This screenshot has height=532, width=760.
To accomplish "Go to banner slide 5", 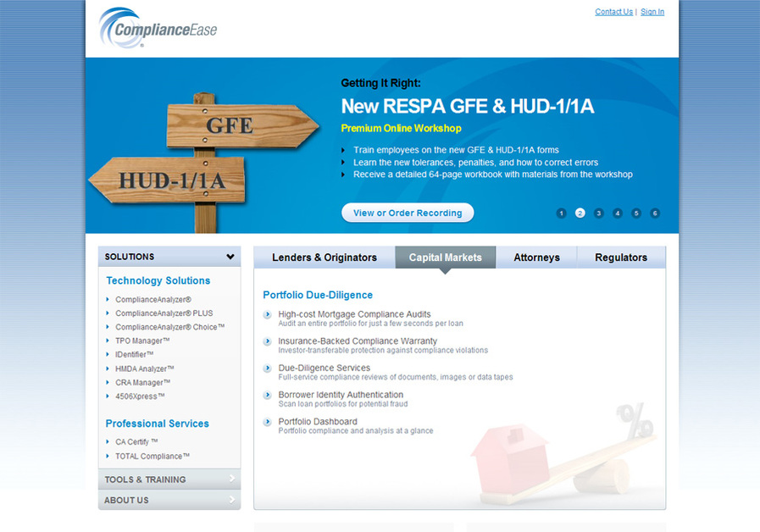I will tap(636, 213).
